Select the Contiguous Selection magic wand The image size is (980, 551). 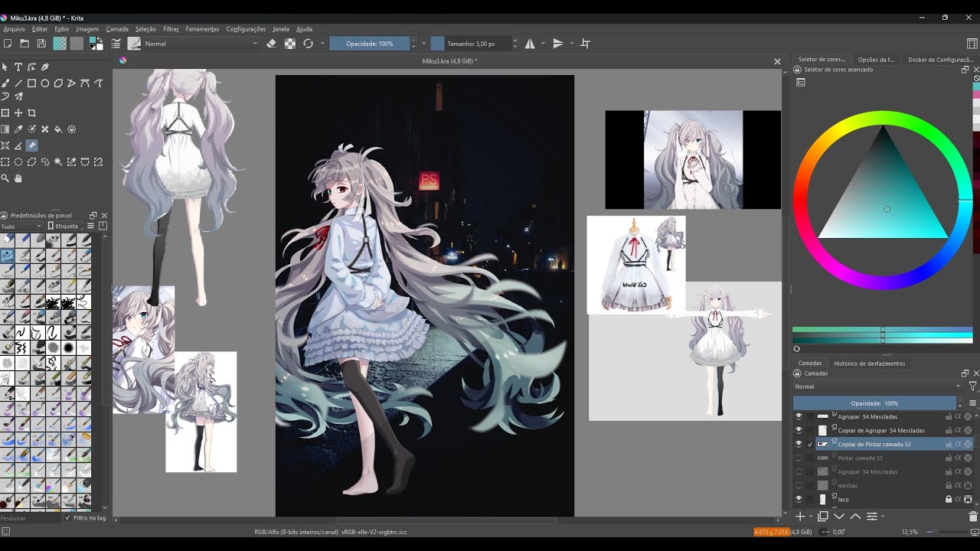click(58, 161)
